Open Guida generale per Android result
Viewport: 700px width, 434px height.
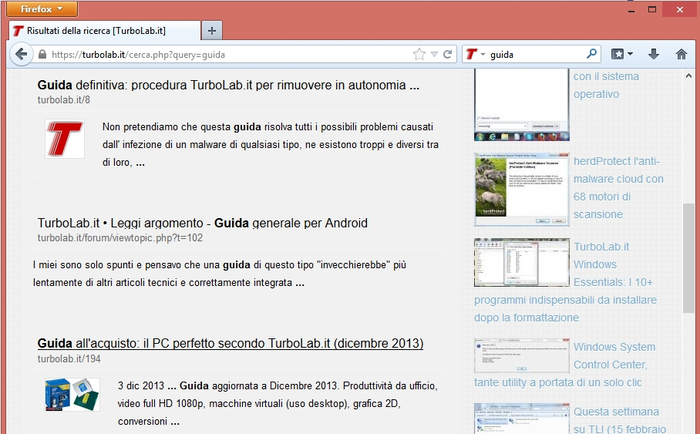(202, 223)
